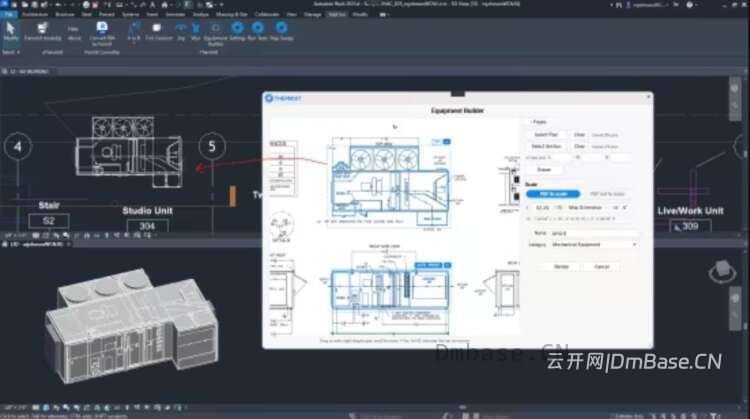Click the ViewCube in the 3D view
The width and height of the screenshot is (750, 419).
click(x=722, y=271)
